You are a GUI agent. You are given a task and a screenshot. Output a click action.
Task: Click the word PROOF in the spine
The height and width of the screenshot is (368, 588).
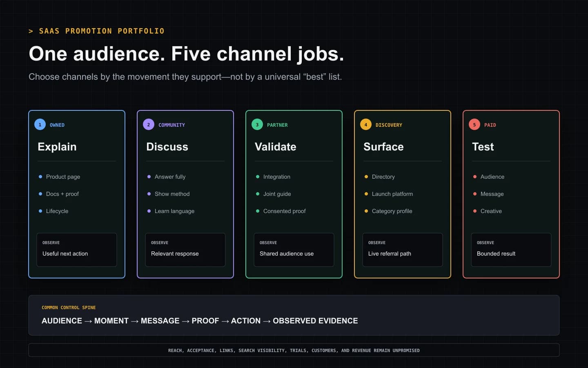point(205,321)
